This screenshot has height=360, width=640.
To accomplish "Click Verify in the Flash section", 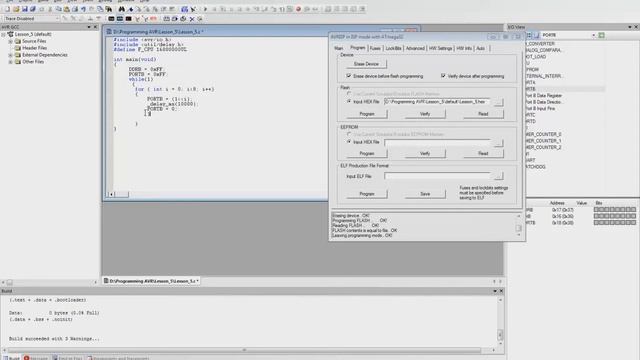I will (425, 114).
